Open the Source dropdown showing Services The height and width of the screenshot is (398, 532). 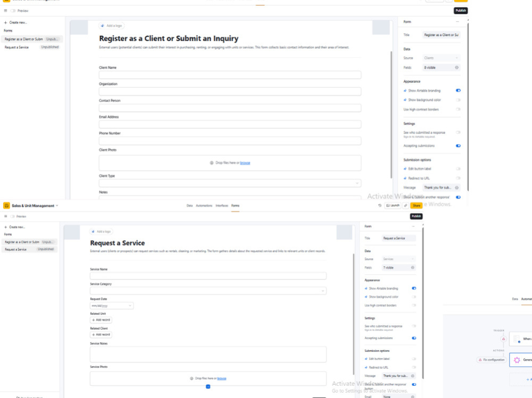398,259
